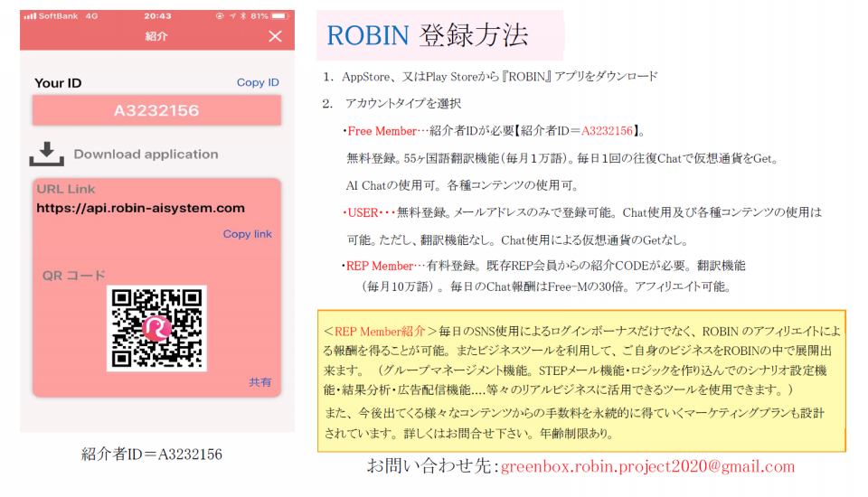Click the URL Link label
Image resolution: width=868 pixels, height=497 pixels.
point(66,189)
